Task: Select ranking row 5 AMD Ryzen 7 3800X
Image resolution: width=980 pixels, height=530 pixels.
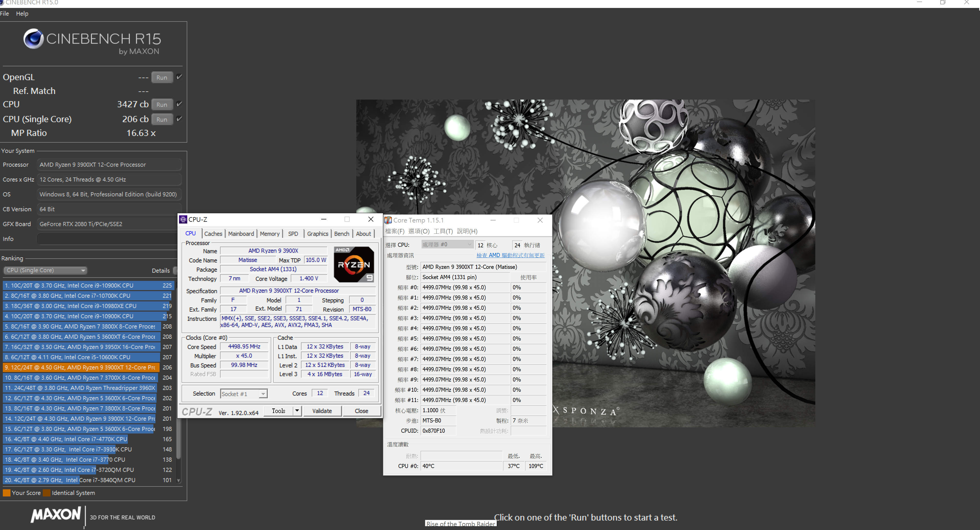Action: [88, 326]
